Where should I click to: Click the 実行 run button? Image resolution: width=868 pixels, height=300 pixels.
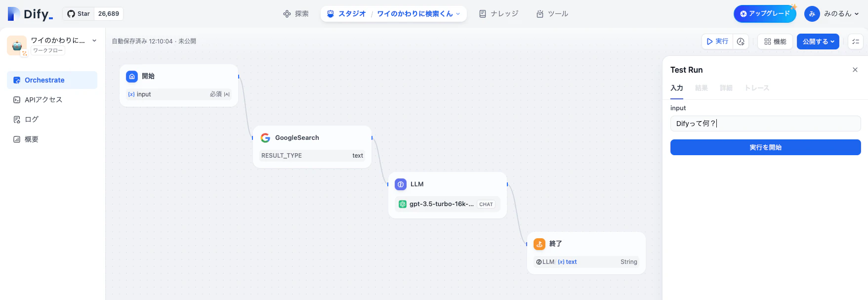717,42
